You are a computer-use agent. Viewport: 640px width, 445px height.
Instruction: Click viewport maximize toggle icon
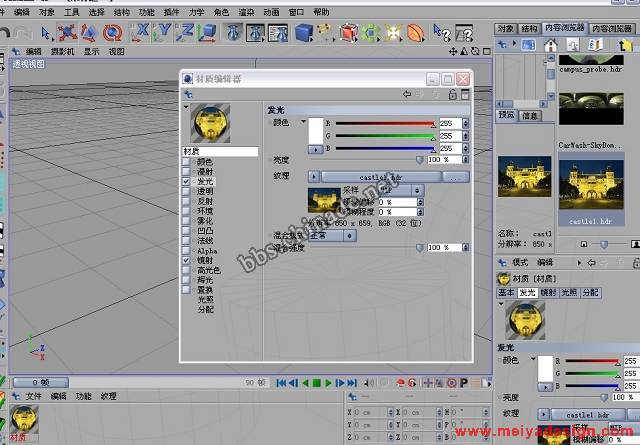pyautogui.click(x=487, y=51)
